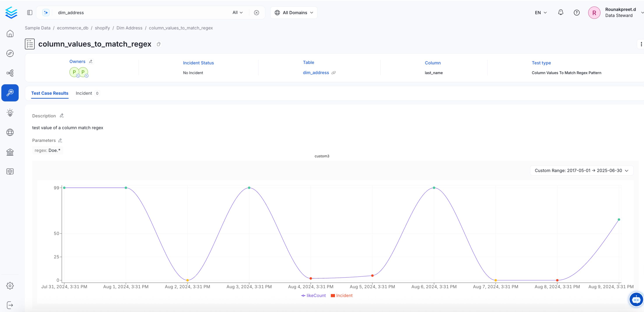Click the Insights lightbulb sidebar icon
Screen dimensions: 644x312
(10, 112)
